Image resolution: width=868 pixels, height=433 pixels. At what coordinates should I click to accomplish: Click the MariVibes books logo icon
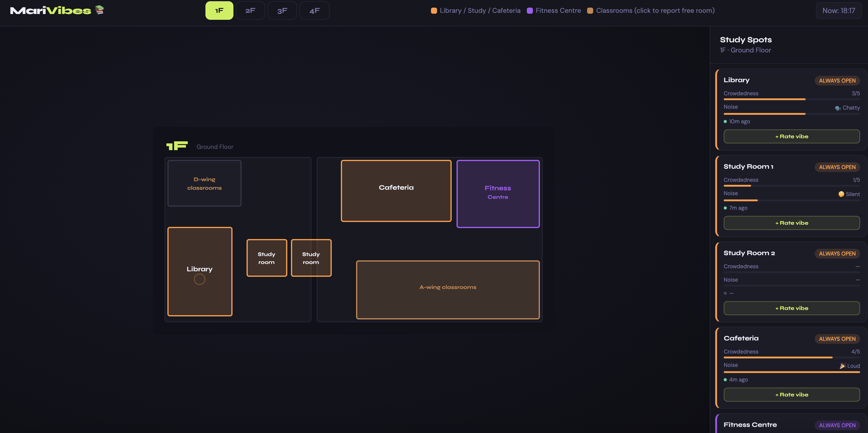point(100,10)
